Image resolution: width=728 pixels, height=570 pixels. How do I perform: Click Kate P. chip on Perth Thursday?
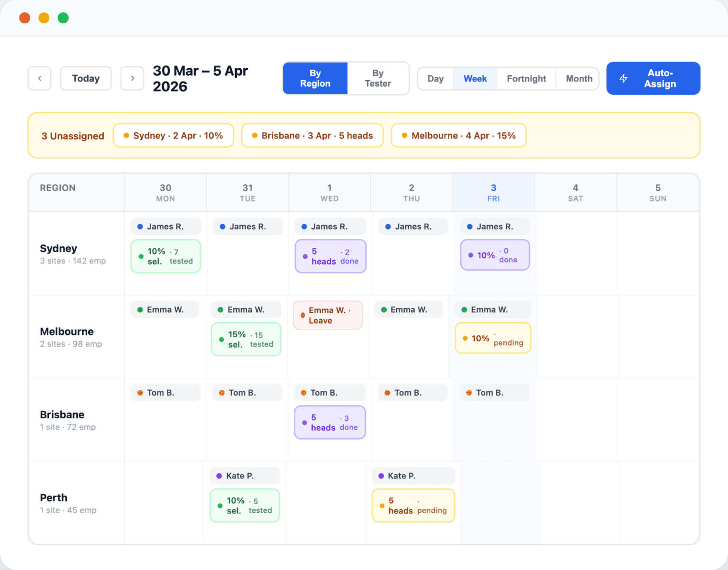(413, 476)
